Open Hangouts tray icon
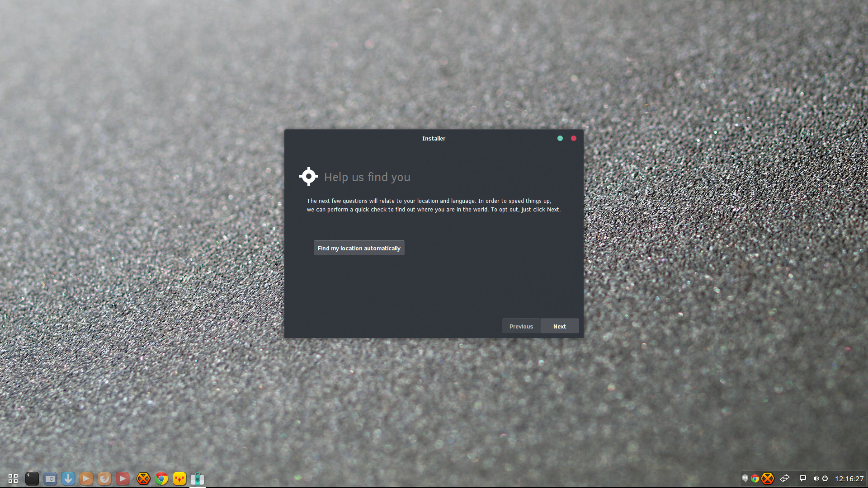The image size is (868, 488). click(x=745, y=478)
